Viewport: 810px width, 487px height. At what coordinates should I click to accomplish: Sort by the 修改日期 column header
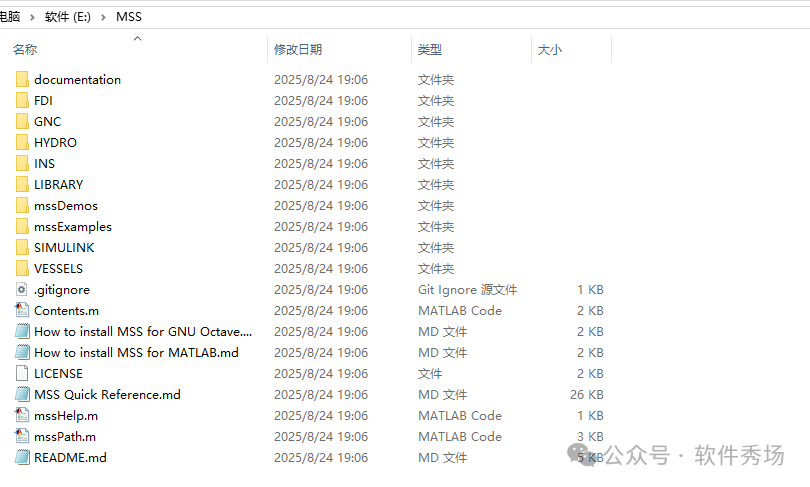[298, 50]
